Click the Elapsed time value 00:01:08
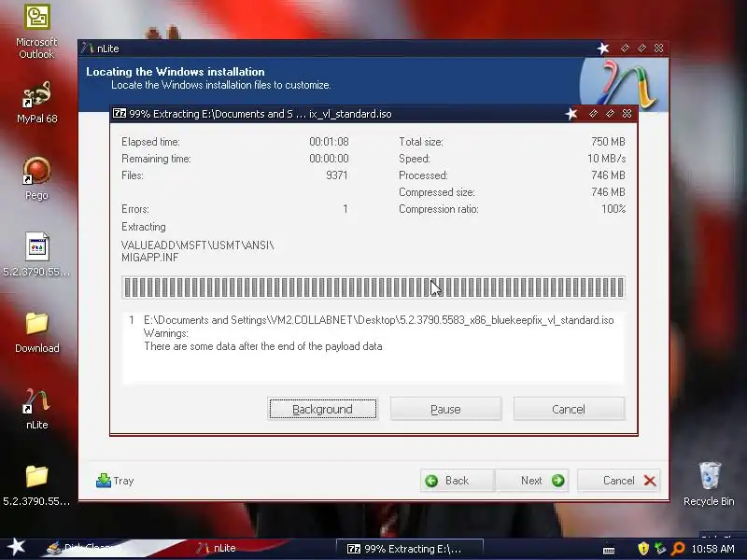 329,142
